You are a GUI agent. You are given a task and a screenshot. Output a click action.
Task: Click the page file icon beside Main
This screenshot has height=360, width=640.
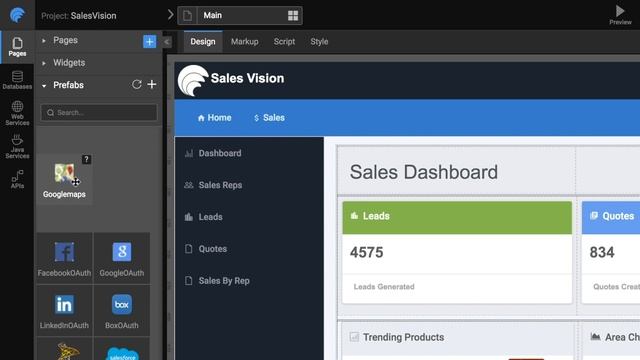[x=187, y=16]
